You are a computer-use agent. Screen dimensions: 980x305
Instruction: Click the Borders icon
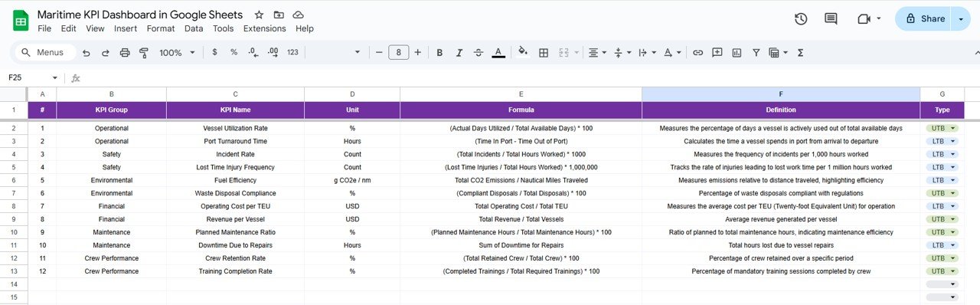pos(544,53)
